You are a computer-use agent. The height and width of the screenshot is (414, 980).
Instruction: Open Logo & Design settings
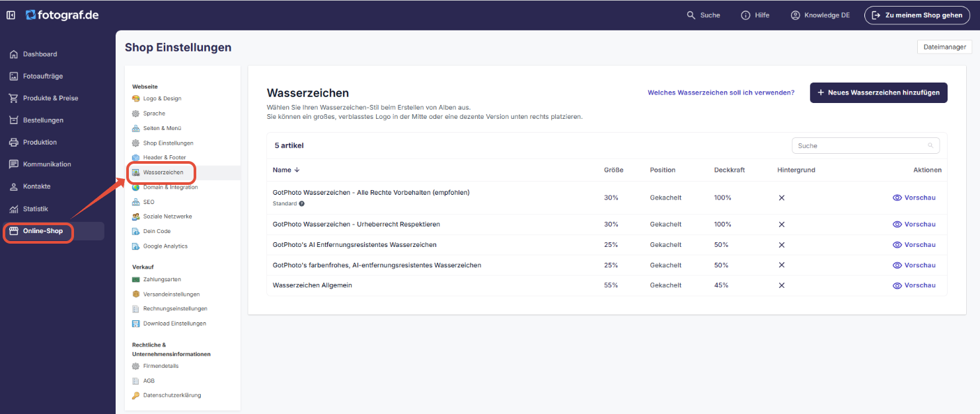[162, 98]
